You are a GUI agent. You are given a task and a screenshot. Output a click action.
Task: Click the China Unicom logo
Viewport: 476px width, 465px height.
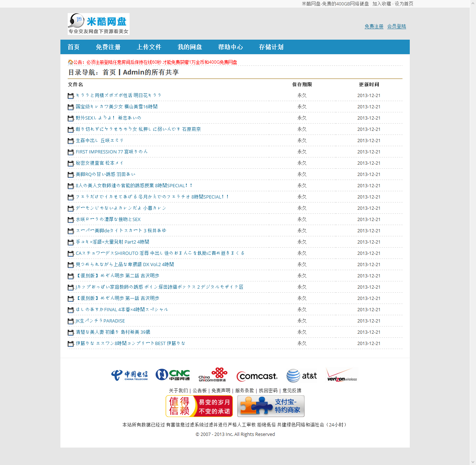pyautogui.click(x=213, y=374)
